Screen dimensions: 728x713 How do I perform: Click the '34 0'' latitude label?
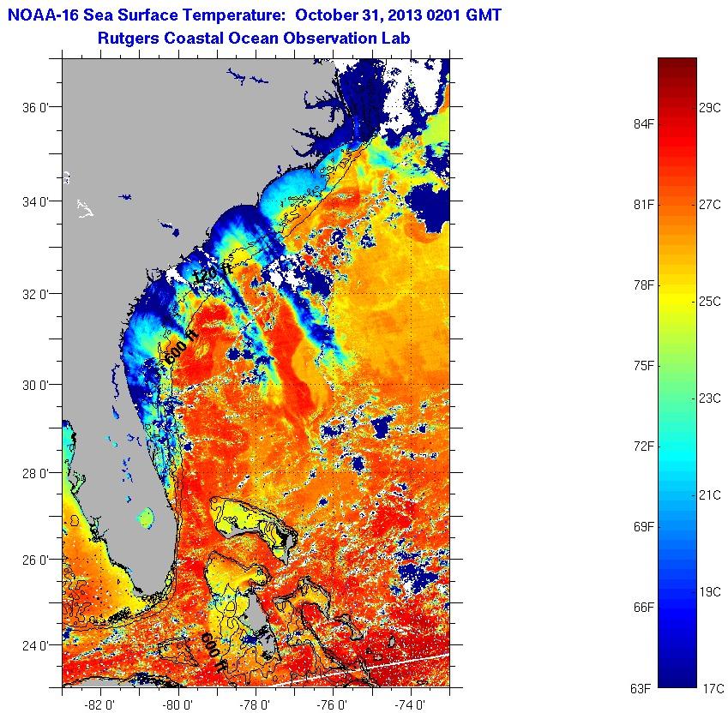tap(35, 201)
